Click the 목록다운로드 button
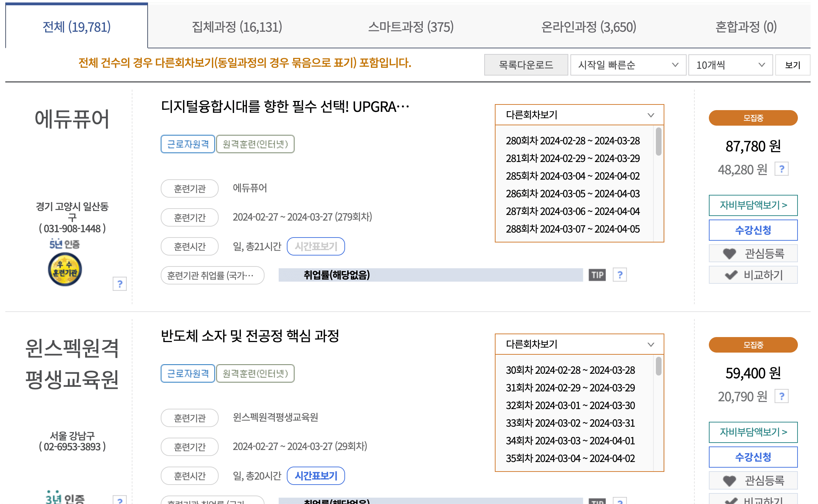This screenshot has width=818, height=504. pos(526,65)
